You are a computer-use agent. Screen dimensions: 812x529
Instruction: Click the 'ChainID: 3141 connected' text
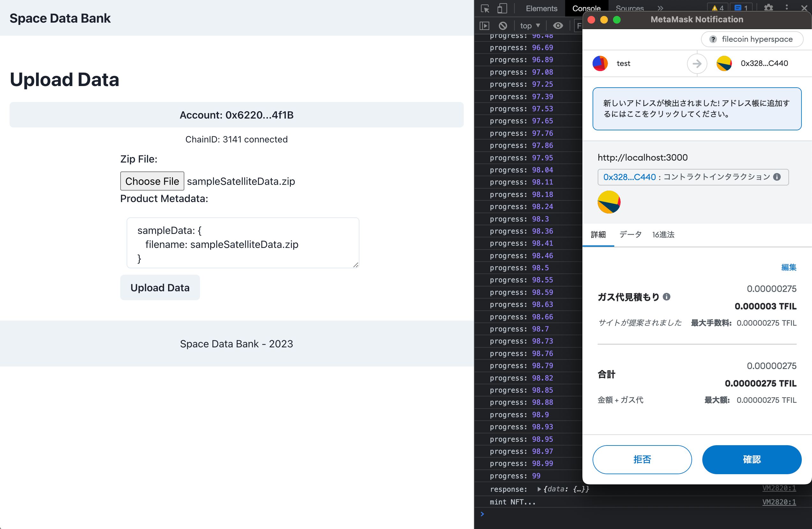click(236, 139)
